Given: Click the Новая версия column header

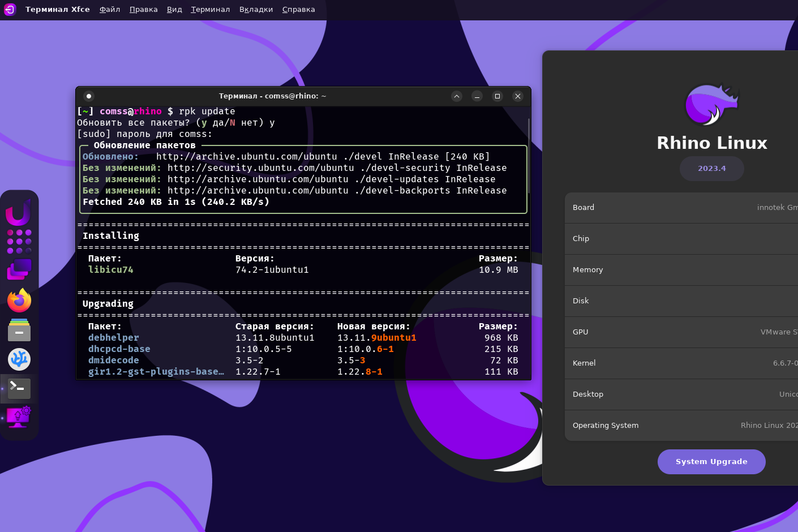Looking at the screenshot, I should click(x=374, y=327).
